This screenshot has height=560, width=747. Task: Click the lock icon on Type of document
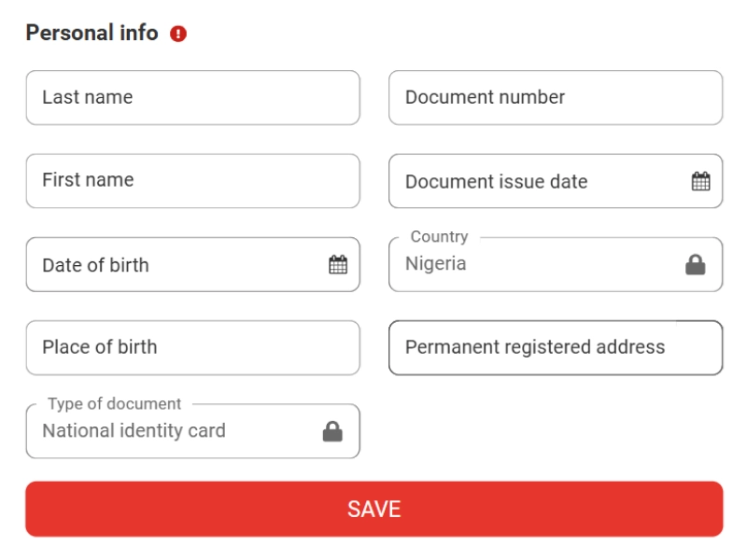[x=334, y=430]
